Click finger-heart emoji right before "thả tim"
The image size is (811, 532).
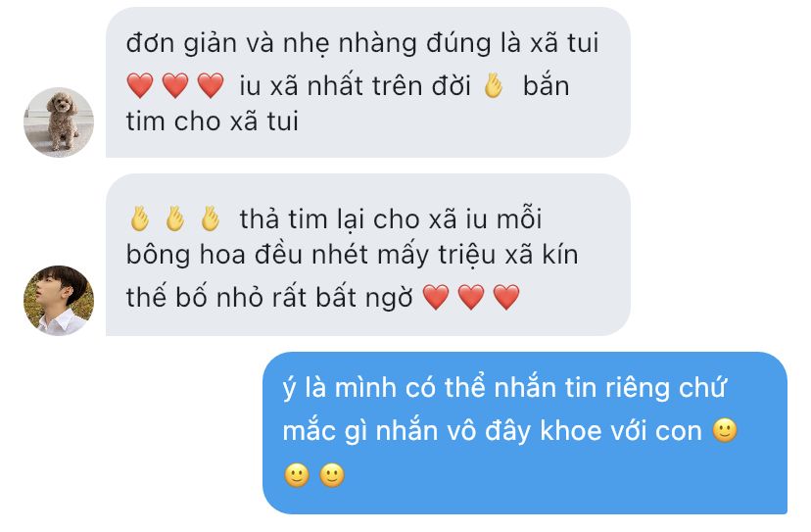pos(210,218)
